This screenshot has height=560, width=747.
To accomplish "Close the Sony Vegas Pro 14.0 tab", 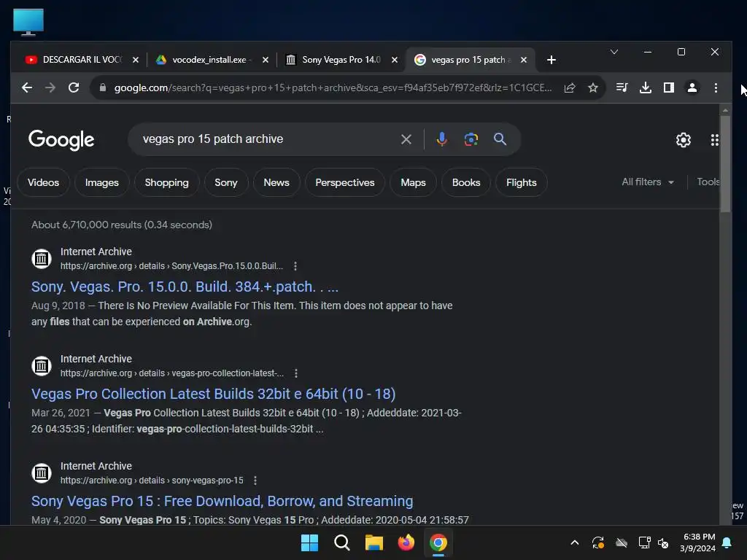I will pyautogui.click(x=395, y=60).
